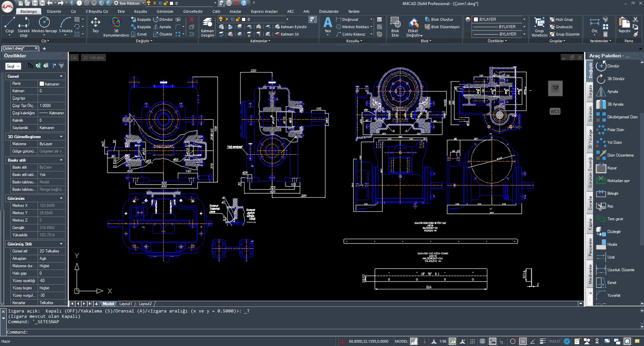The image size is (644, 346).
Task: Collapse the Genel properties section
Action: pyautogui.click(x=61, y=76)
